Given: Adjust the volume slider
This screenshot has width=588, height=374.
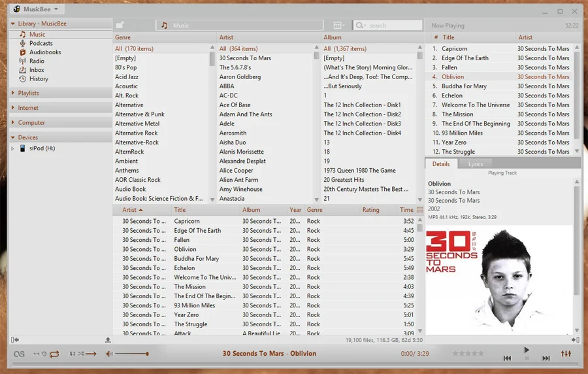Looking at the screenshot, I should pos(131,353).
